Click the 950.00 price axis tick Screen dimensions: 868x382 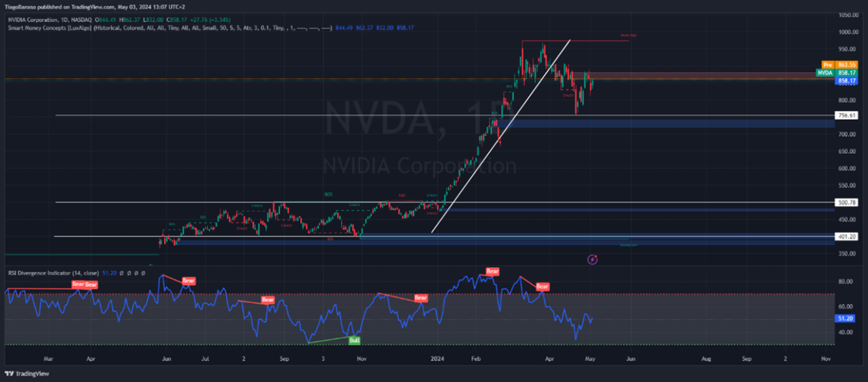pos(848,49)
